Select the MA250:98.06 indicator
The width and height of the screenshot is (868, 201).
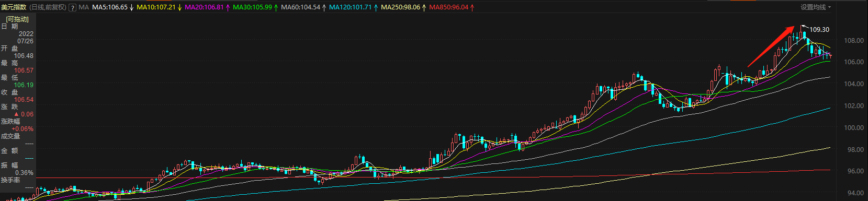tap(400, 7)
